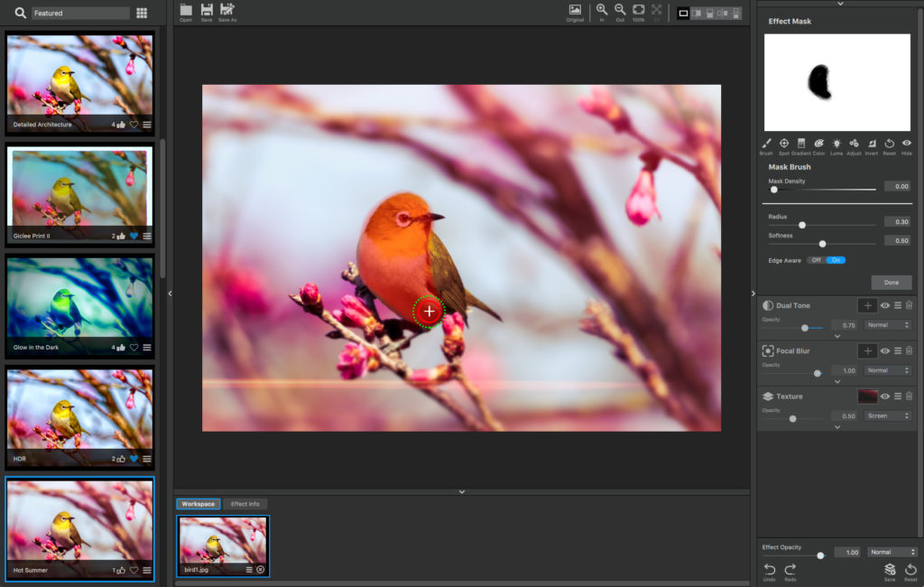Expand Focal Blur effect settings
Viewport: 924px width, 587px height.
tap(837, 382)
